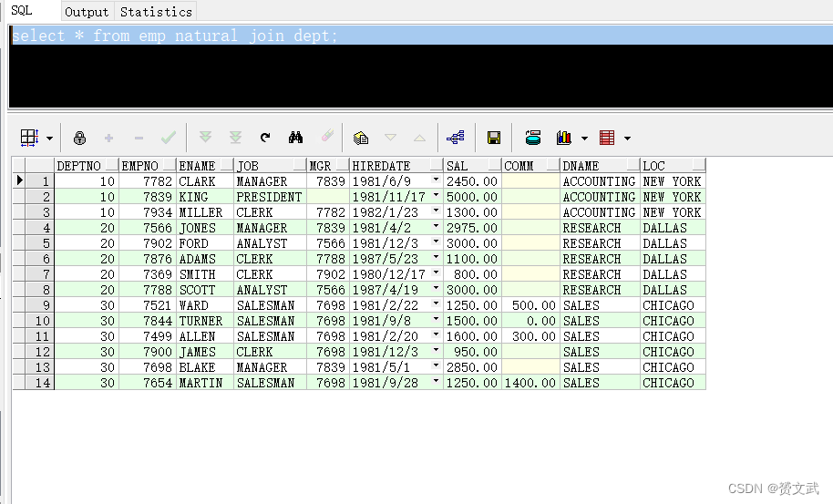Click the Linked Query tree icon
Screen dimensions: 833x504
[x=456, y=138]
